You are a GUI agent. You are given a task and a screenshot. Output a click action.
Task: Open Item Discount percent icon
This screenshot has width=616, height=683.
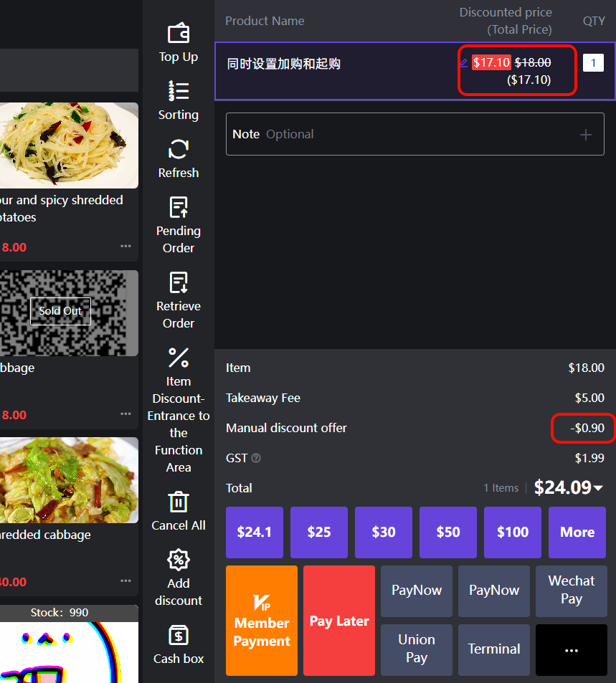point(179,358)
